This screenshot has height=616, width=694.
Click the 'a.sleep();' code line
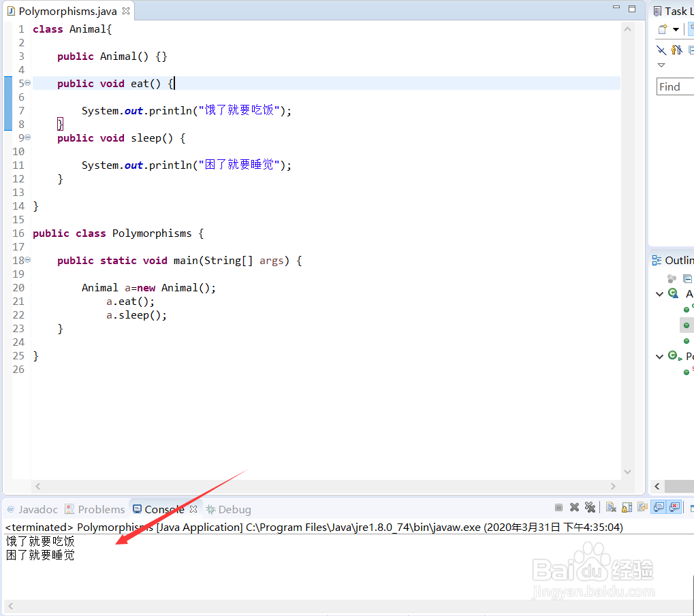click(x=136, y=315)
